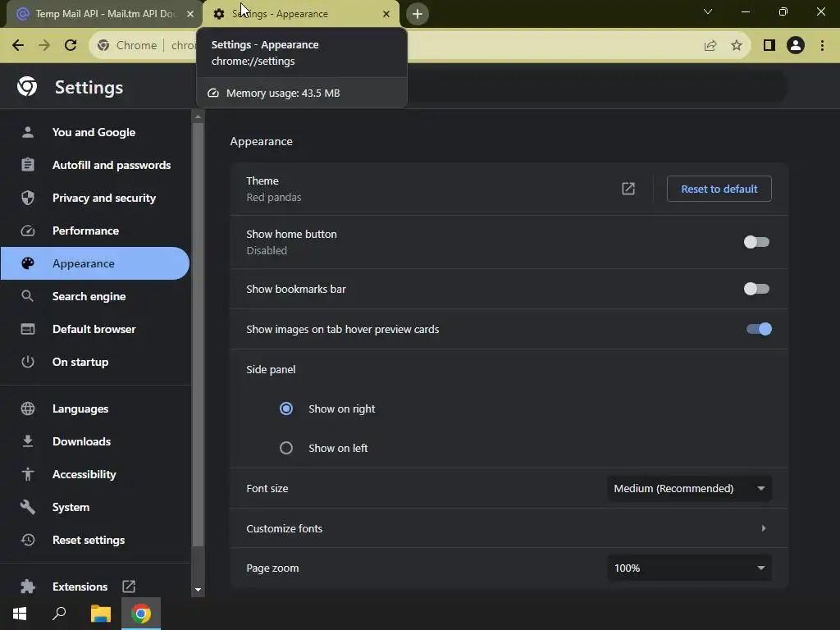
Task: Click the Privacy and security shield icon
Action: (x=28, y=198)
